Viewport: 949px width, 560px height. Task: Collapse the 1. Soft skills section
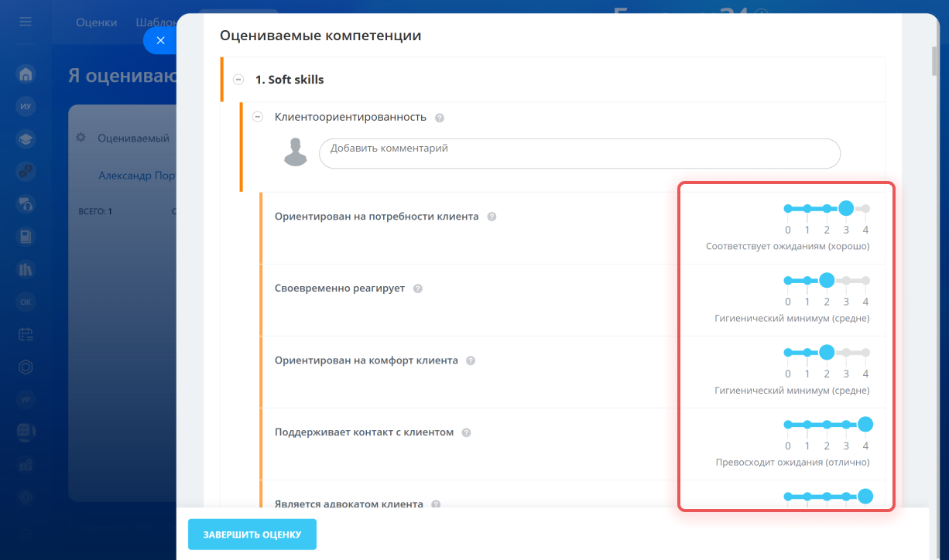pyautogui.click(x=238, y=80)
